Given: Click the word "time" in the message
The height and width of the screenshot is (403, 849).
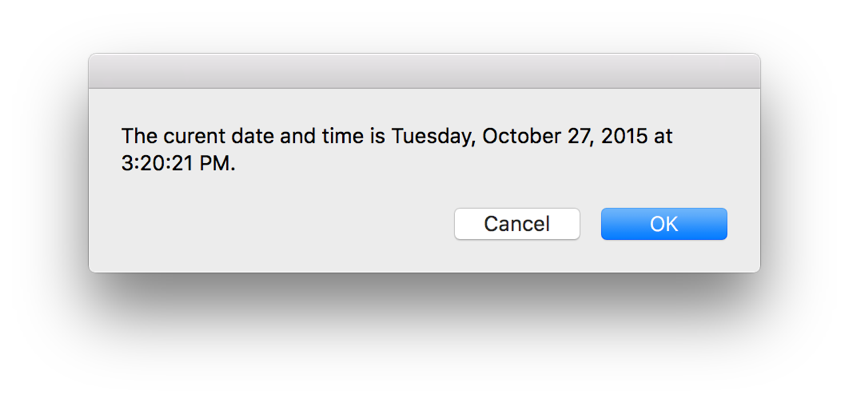Looking at the screenshot, I should pos(342,136).
